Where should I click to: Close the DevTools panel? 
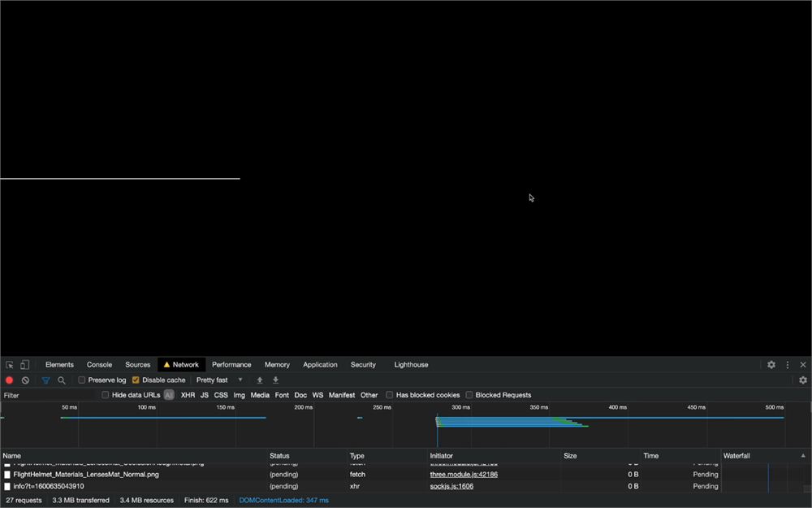point(803,365)
